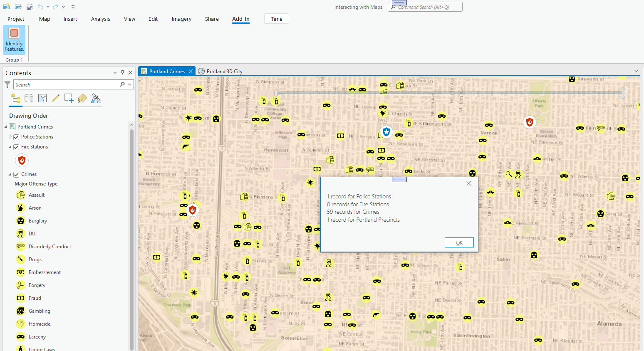
Task: Click the Identify Features add-in tool
Action: (14, 40)
